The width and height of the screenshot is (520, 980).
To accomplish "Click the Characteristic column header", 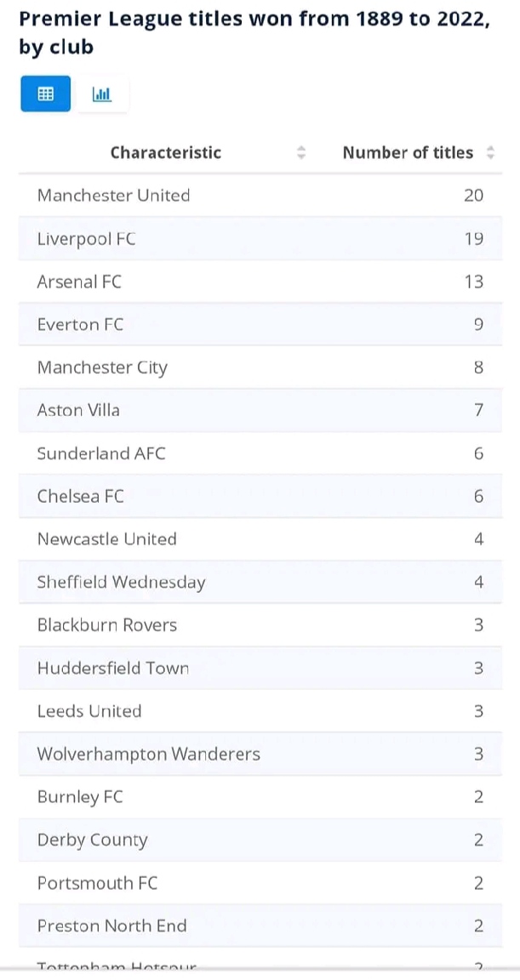I will [x=166, y=152].
